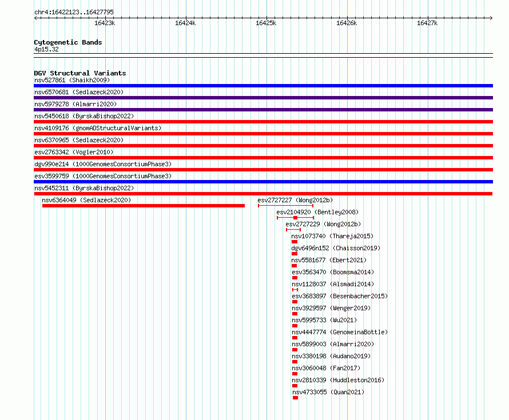The height and width of the screenshot is (420, 509).
Task: Open nsv3929597 (Wenger2019) label
Action: tap(331, 308)
